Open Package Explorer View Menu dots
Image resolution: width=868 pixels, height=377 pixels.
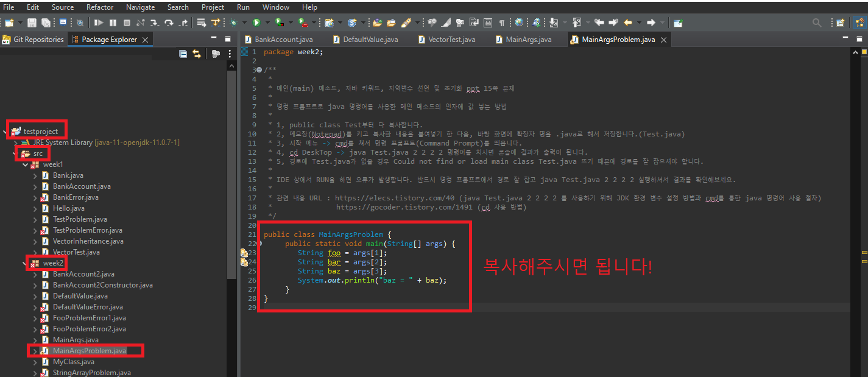click(230, 54)
